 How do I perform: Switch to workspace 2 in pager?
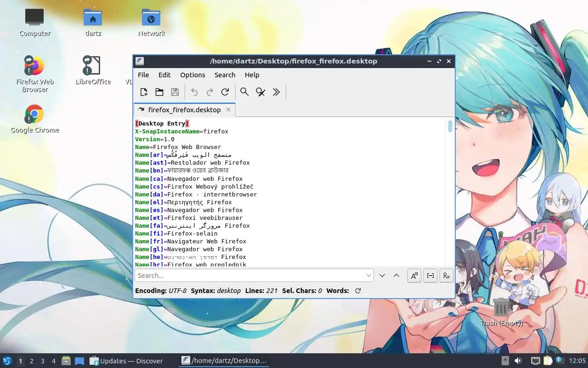(31, 361)
